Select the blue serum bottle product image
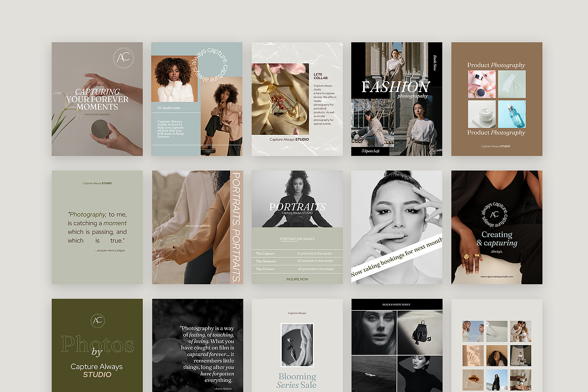Screen dimensions: 588x392 click(x=512, y=114)
